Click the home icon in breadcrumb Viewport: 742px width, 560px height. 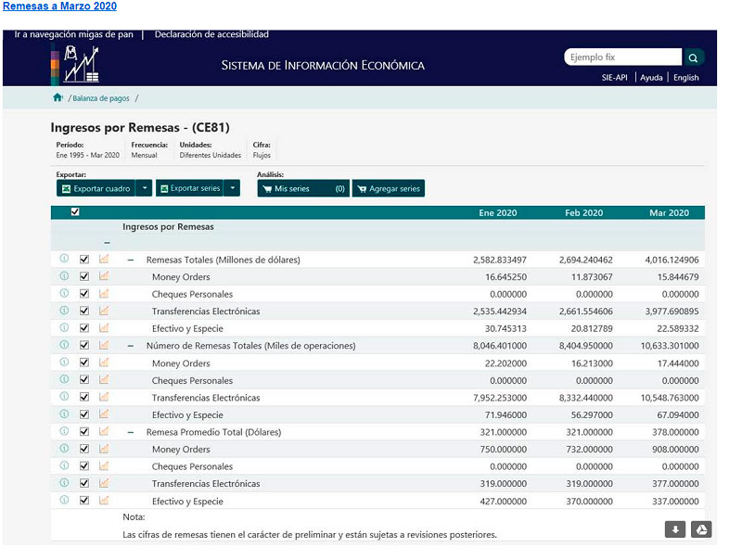coord(58,97)
